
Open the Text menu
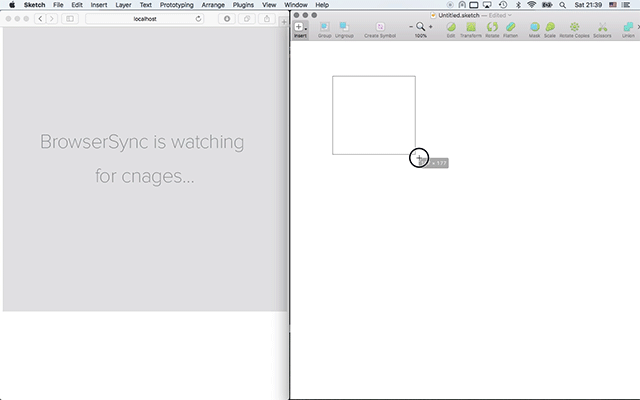click(145, 5)
